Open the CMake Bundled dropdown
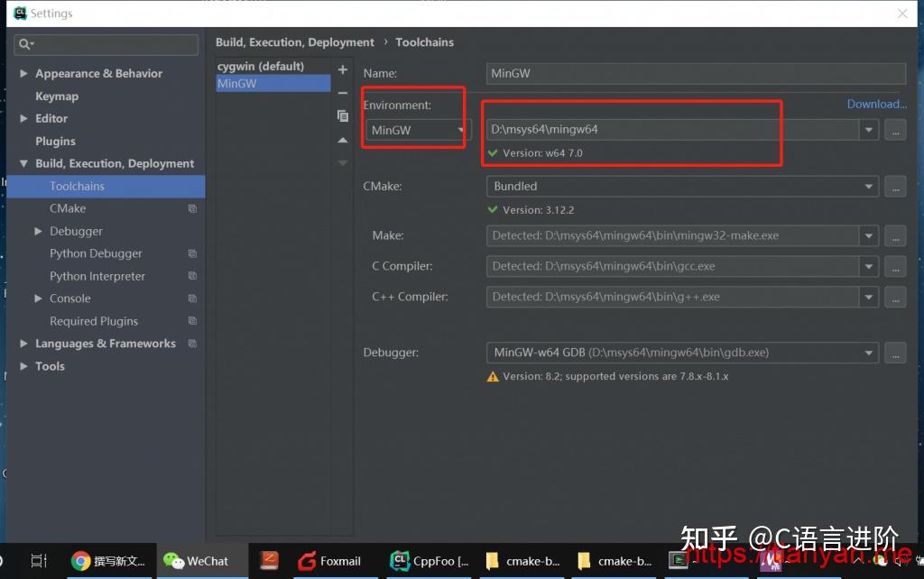Screen dimensions: 924x579 [x=869, y=187]
